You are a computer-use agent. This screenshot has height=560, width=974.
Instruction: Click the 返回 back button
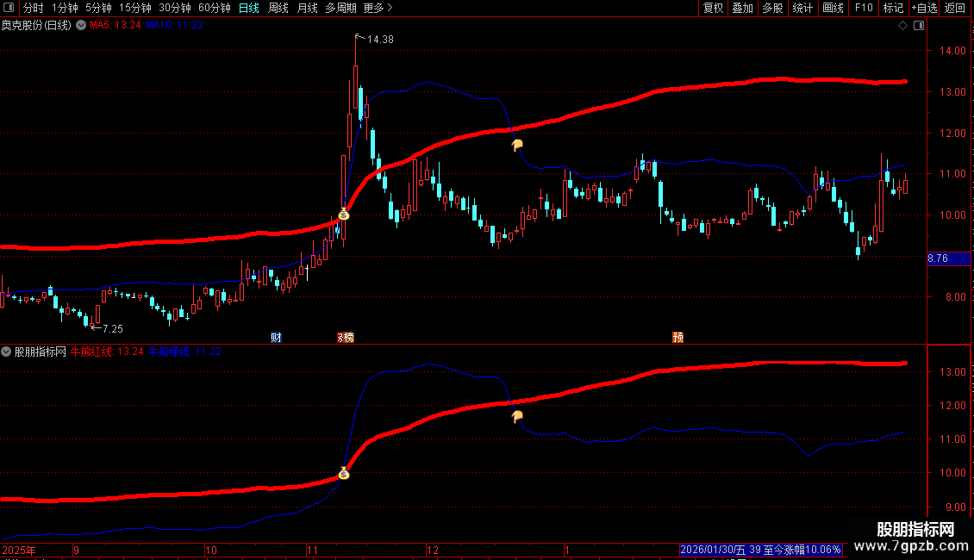[x=955, y=8]
